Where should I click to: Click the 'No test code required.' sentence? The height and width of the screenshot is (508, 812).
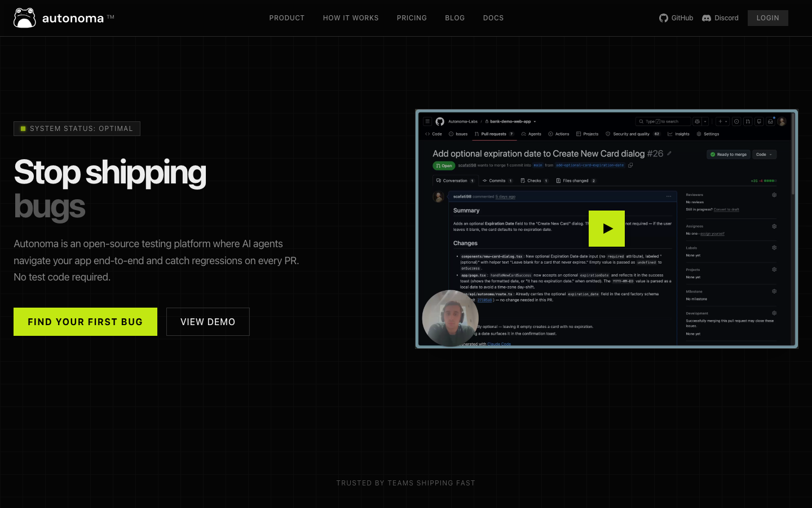point(62,277)
